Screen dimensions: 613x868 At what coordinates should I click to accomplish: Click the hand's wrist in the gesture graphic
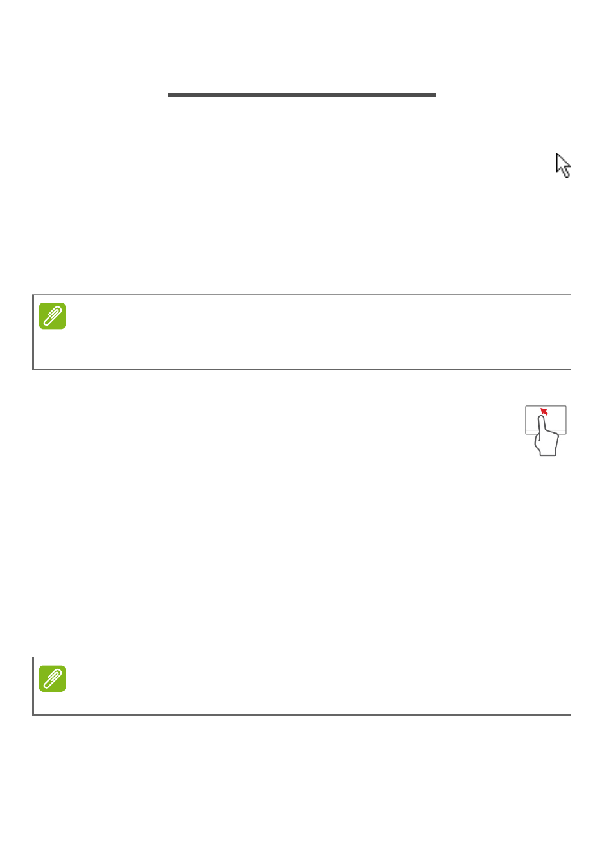547,451
